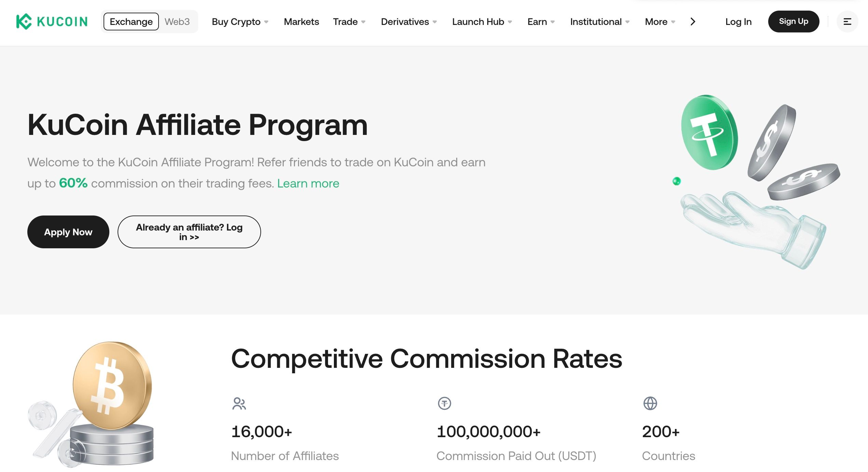The image size is (868, 472).
Task: Open the Earn dropdown
Action: (538, 22)
